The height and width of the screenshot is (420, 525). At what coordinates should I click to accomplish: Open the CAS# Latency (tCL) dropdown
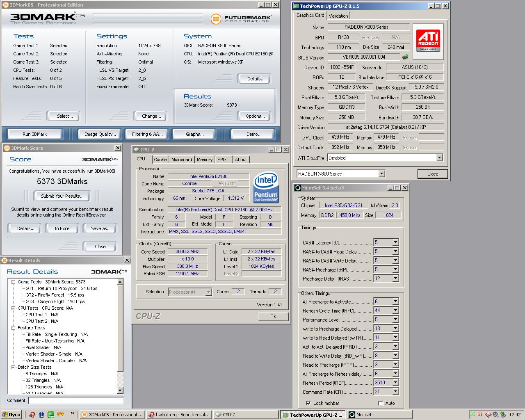coord(395,242)
